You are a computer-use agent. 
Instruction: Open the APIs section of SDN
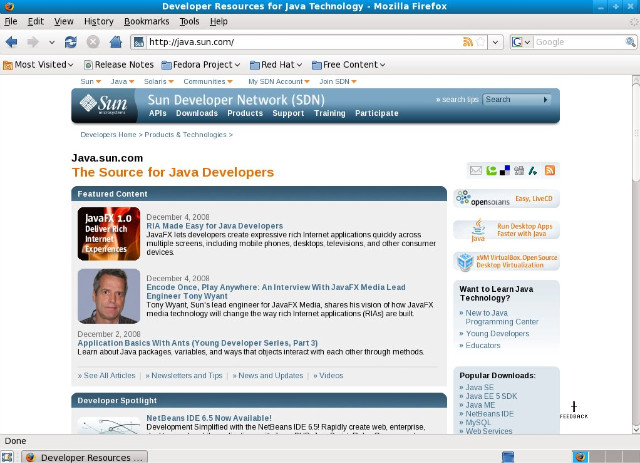click(158, 113)
